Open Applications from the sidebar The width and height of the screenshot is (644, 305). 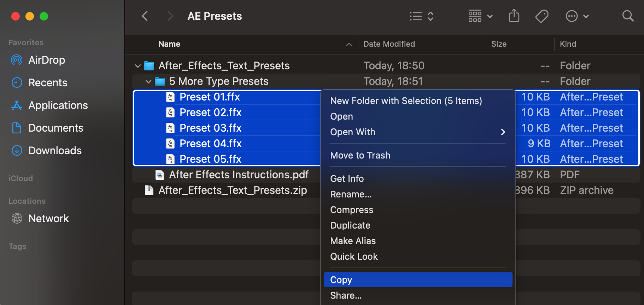coord(58,105)
